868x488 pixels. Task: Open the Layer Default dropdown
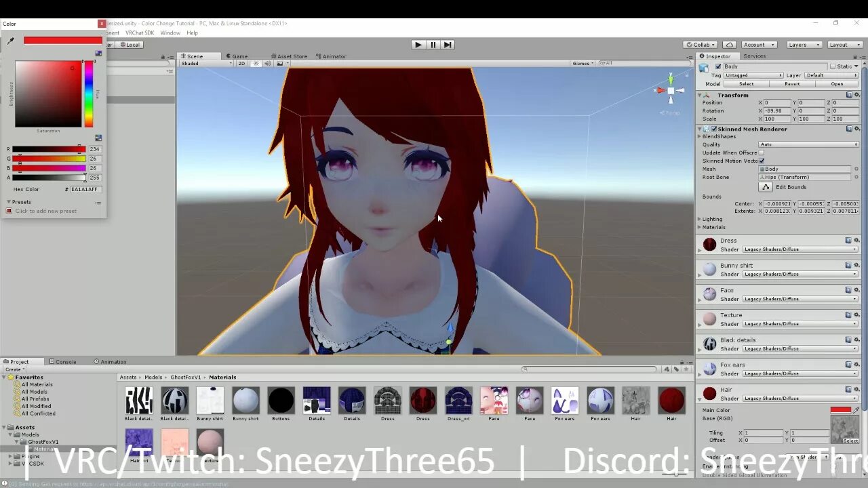(x=832, y=75)
